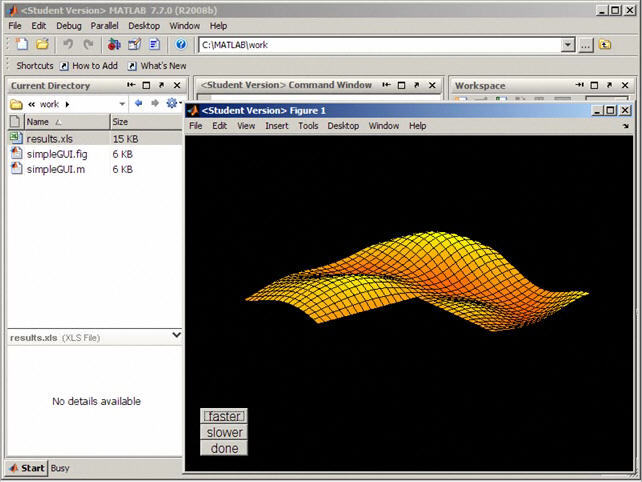Maximize the Workspace panel
642x482 pixels.
coord(594,85)
